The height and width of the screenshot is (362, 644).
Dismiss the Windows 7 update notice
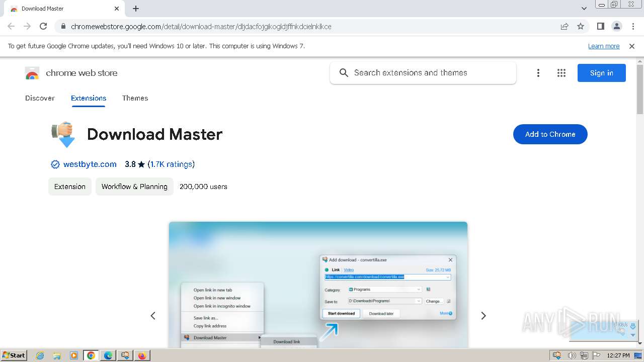tap(632, 46)
